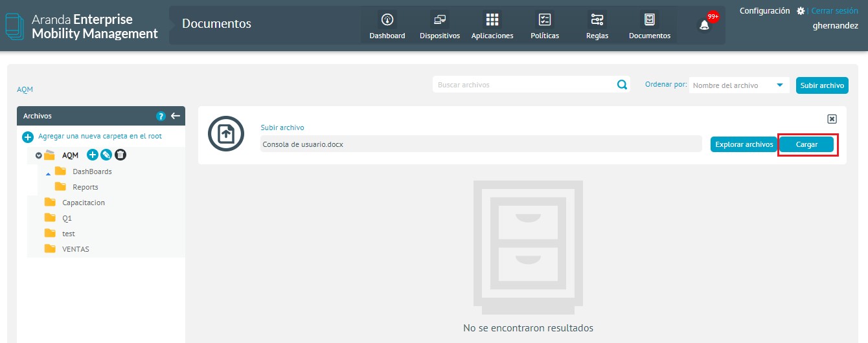Click the upload file circle icon

point(225,135)
